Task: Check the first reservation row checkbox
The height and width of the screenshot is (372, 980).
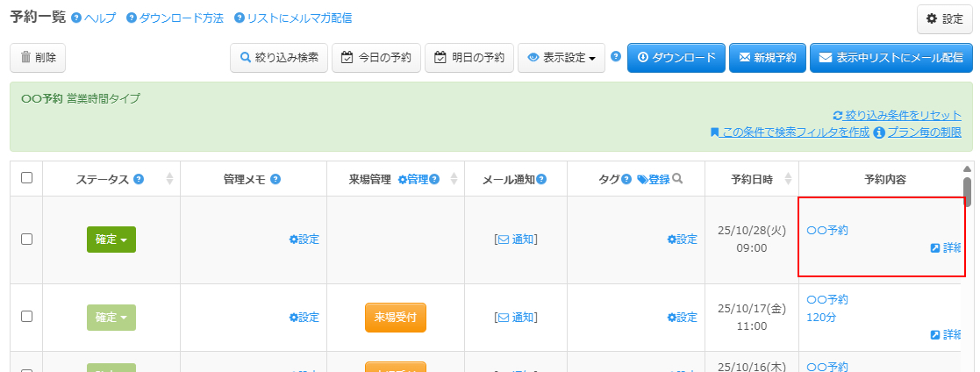Action: (26, 239)
